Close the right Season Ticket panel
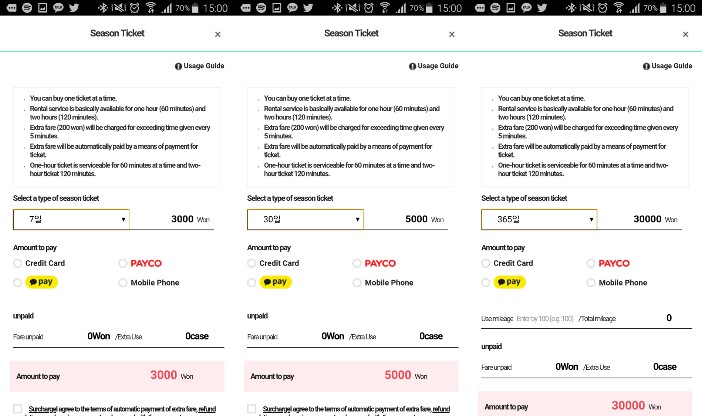This screenshot has height=416, width=702. coord(685,34)
